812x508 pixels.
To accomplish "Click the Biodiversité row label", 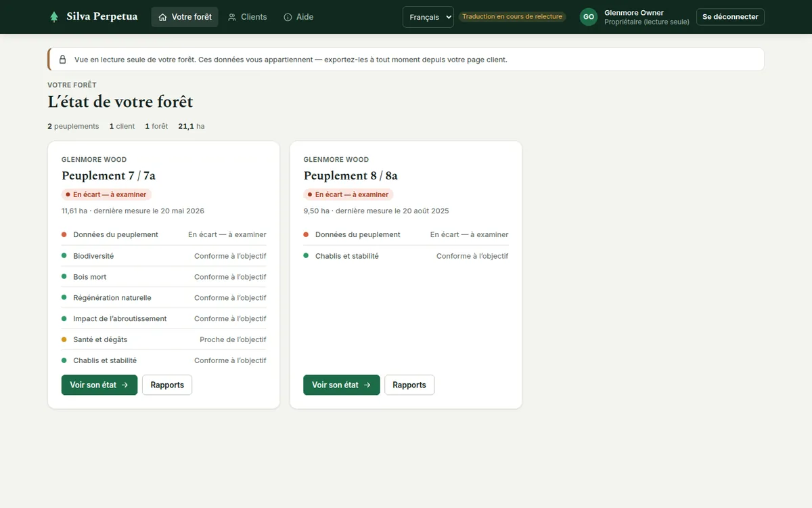I will (93, 256).
